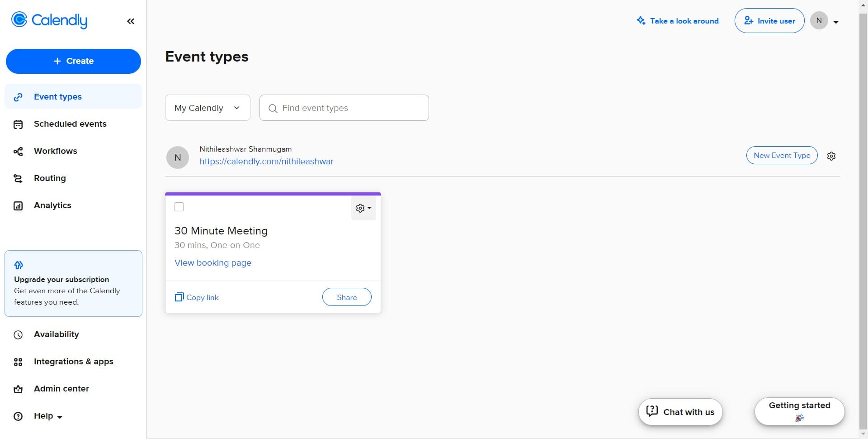
Task: Click the page vertical scrollbar
Action: click(x=863, y=222)
